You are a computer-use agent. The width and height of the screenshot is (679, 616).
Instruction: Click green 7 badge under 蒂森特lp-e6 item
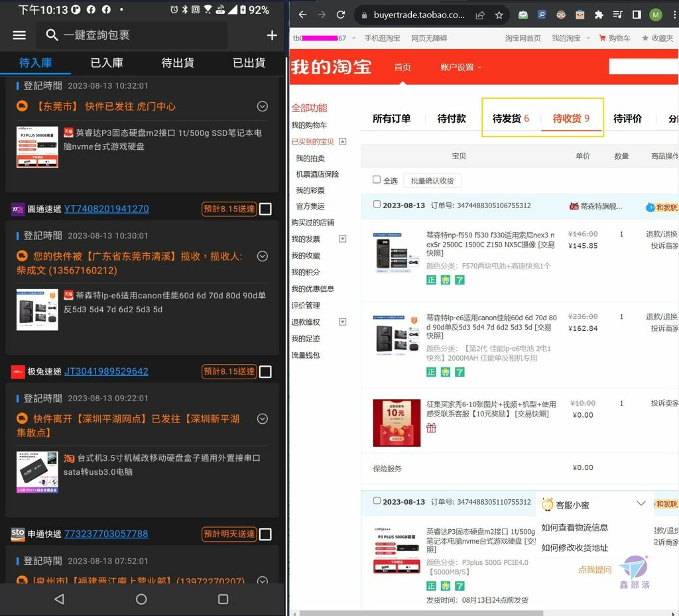point(460,372)
